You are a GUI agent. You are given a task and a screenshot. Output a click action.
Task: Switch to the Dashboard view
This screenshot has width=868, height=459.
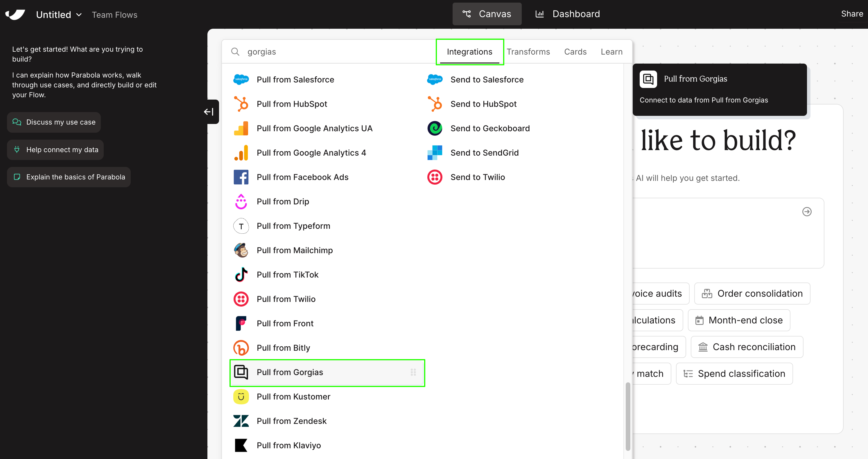568,14
